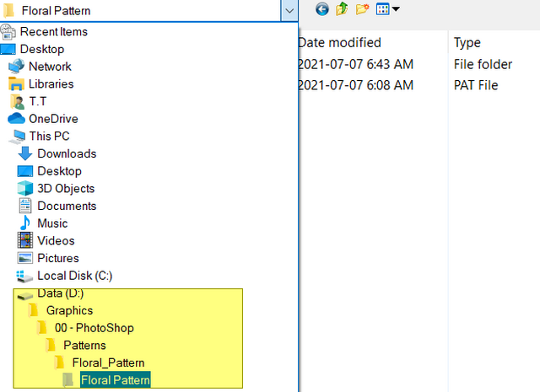
Task: Click the Libraries folder icon
Action: pos(16,84)
